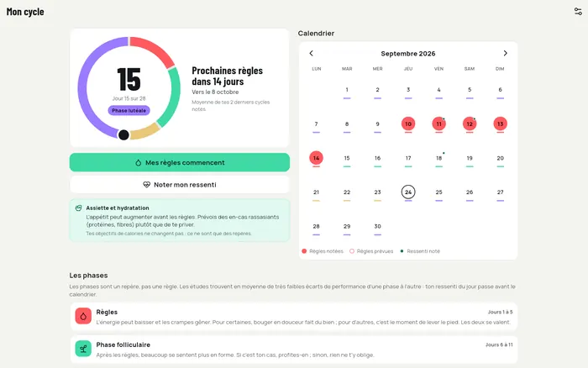Go to next month in calendar
588x368 pixels.
pyautogui.click(x=505, y=53)
